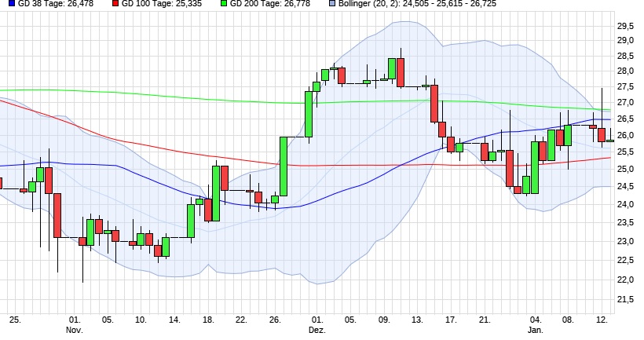Click the '04.' date label above Jan.
Screen dimensions: 644x340
(x=535, y=320)
